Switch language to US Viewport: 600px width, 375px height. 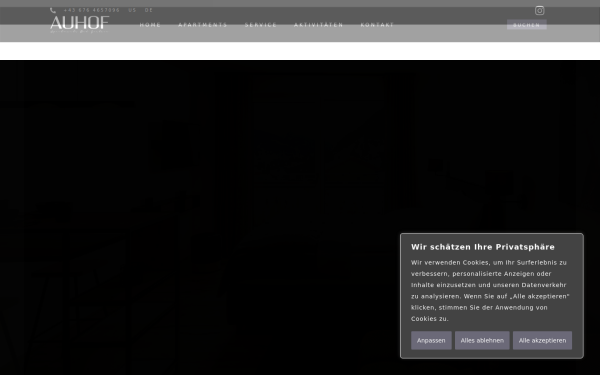tap(132, 10)
